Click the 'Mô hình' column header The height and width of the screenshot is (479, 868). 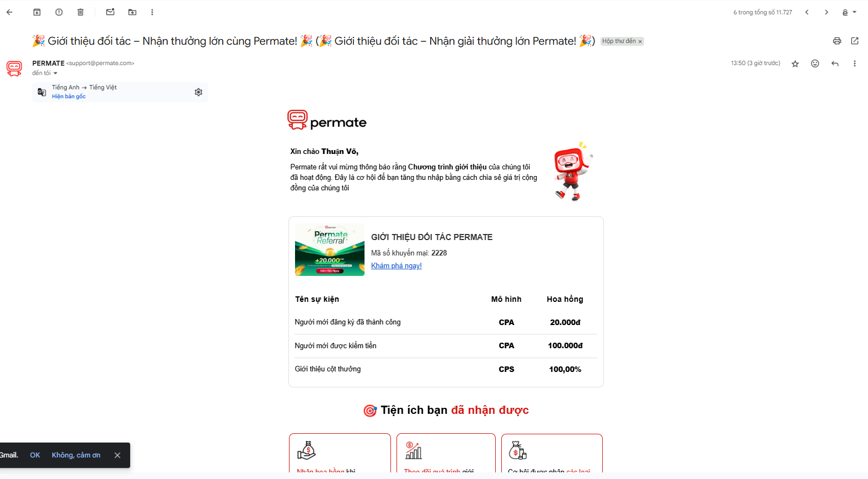click(x=506, y=299)
